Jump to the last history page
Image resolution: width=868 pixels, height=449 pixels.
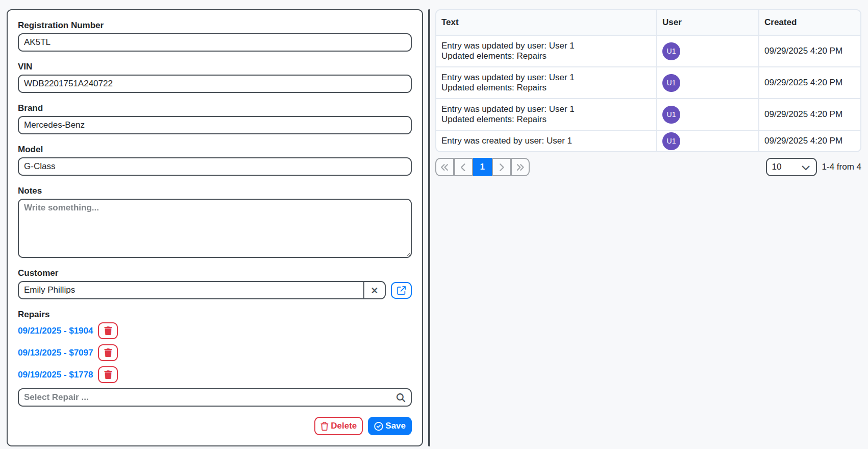[x=520, y=167]
